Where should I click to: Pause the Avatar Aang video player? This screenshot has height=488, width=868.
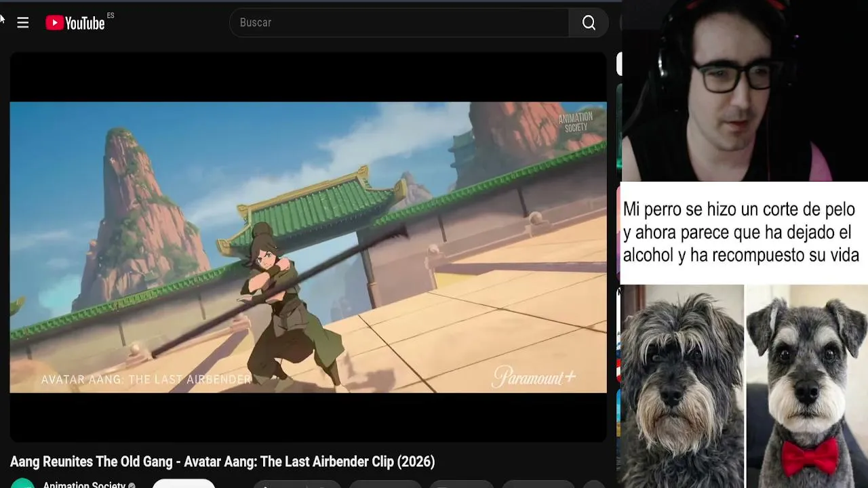pyautogui.click(x=309, y=247)
